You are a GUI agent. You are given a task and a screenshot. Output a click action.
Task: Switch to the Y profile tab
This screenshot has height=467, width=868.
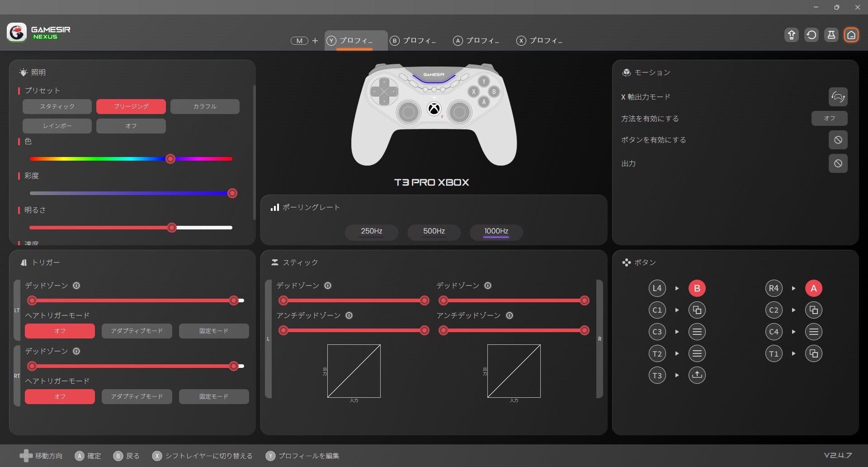coord(356,41)
